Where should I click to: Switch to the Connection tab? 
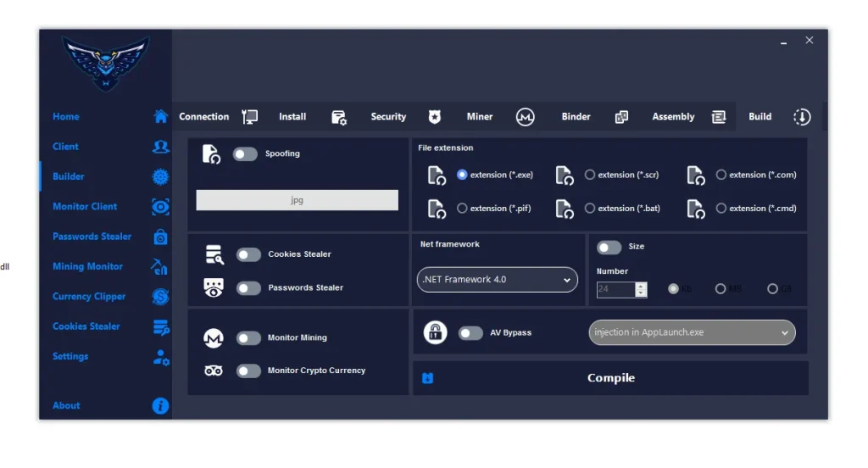204,117
